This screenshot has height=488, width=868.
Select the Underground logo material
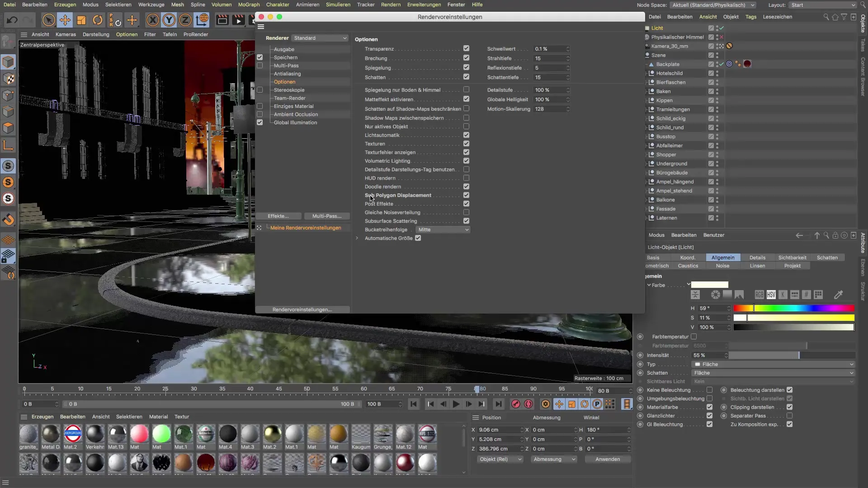tap(73, 434)
